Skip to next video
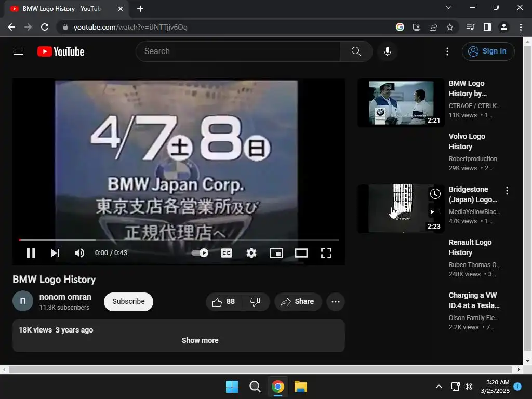The height and width of the screenshot is (399, 532). pyautogui.click(x=55, y=253)
